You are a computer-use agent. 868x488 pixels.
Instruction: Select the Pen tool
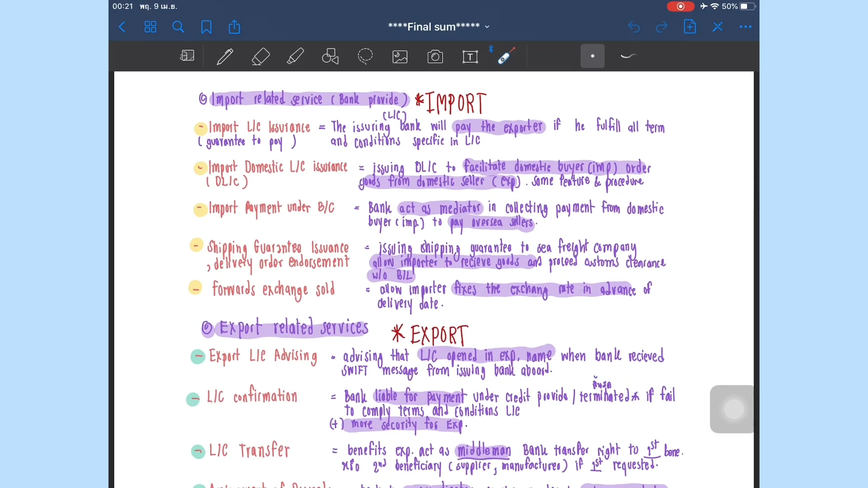225,56
